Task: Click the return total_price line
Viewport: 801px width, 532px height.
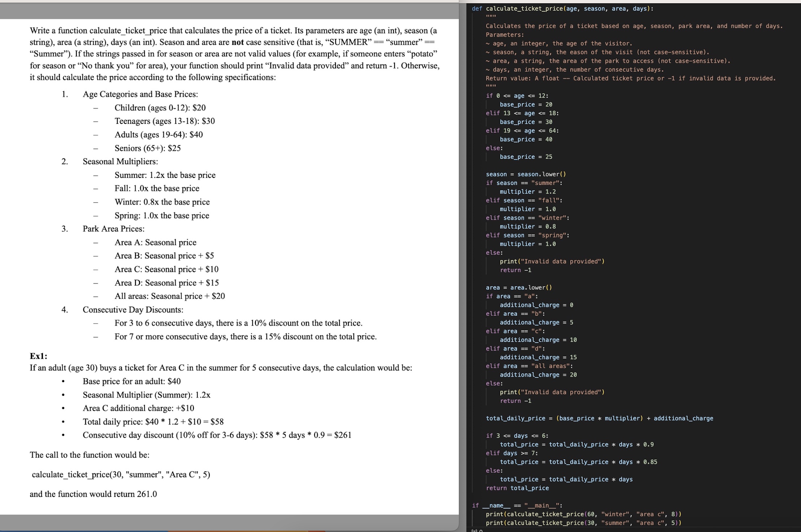Action: tap(517, 488)
